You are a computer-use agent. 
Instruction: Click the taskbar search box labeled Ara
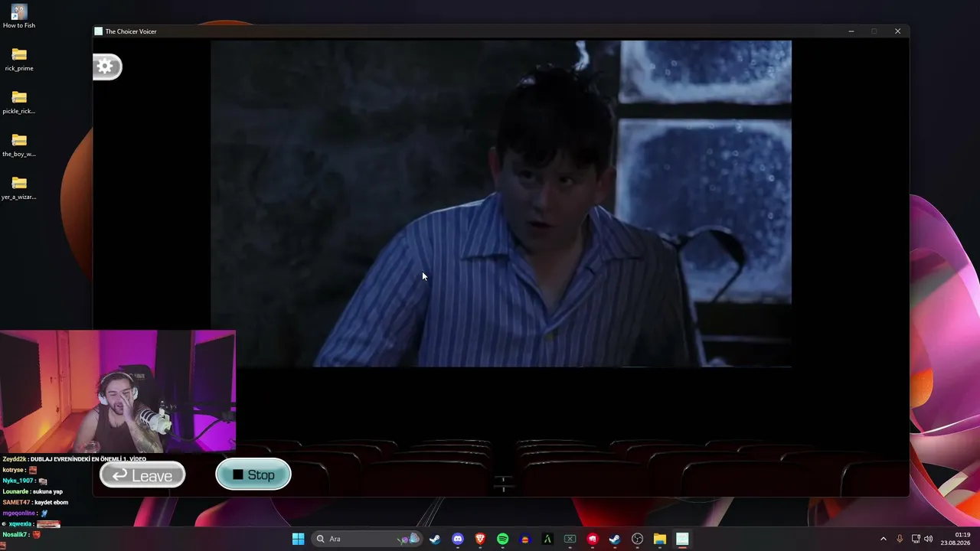pyautogui.click(x=367, y=539)
